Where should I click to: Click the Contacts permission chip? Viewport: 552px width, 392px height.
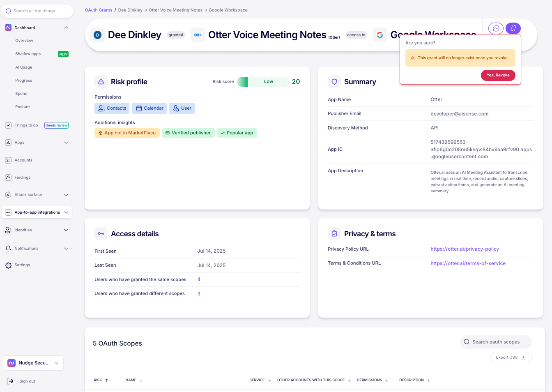(x=112, y=108)
